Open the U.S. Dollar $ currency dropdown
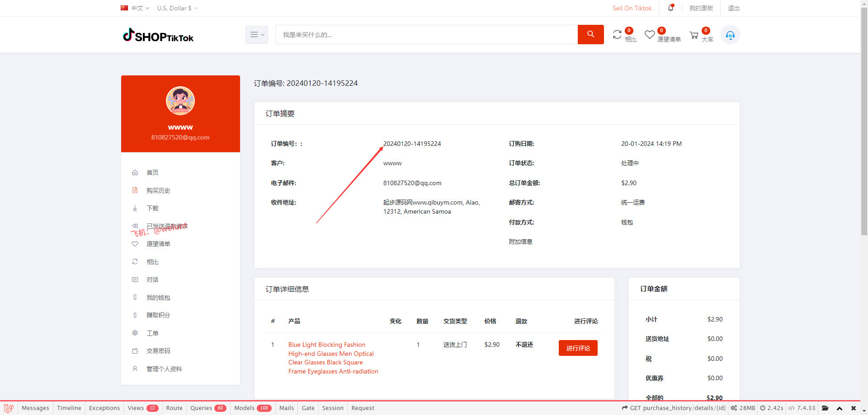 click(177, 8)
